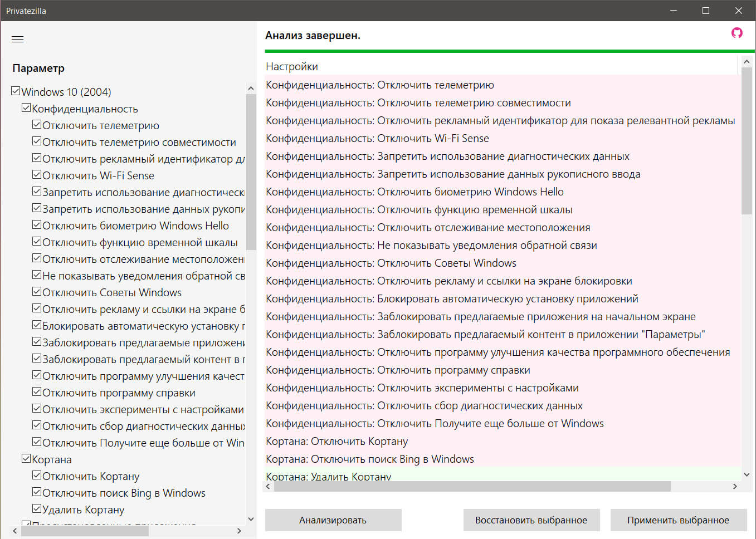This screenshot has height=539, width=756.
Task: Close the Privatezilla window
Action: (x=739, y=11)
